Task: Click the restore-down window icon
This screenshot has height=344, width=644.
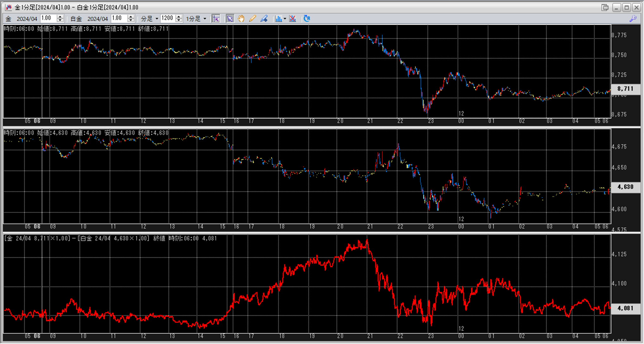Action: coord(605,7)
